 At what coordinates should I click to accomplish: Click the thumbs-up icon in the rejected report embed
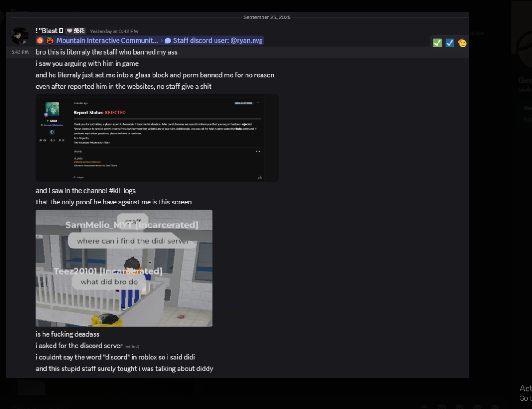coord(260,177)
